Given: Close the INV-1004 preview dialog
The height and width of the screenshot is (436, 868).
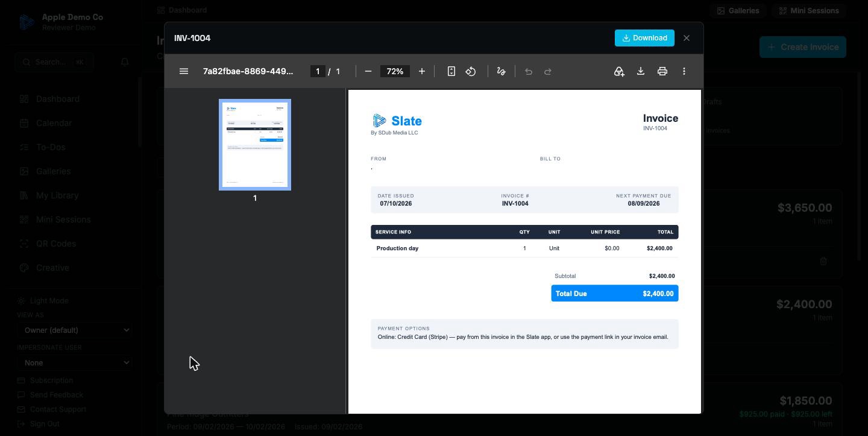Looking at the screenshot, I should 687,38.
